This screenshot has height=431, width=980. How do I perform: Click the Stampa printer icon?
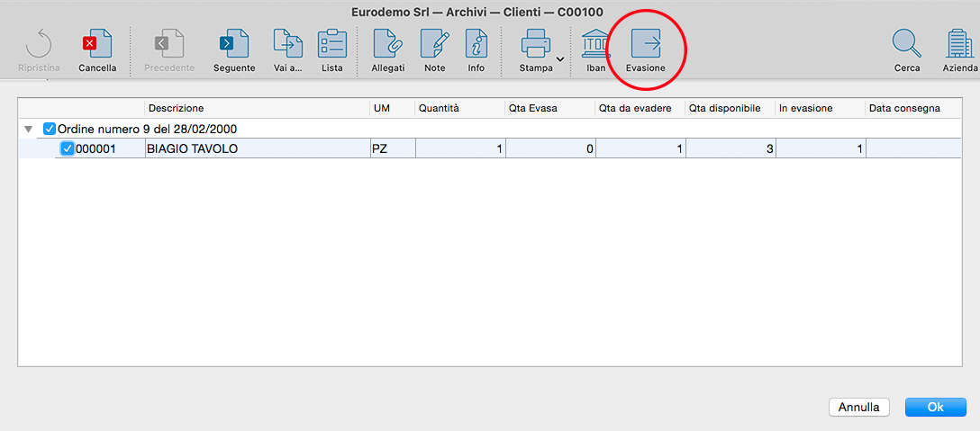536,44
